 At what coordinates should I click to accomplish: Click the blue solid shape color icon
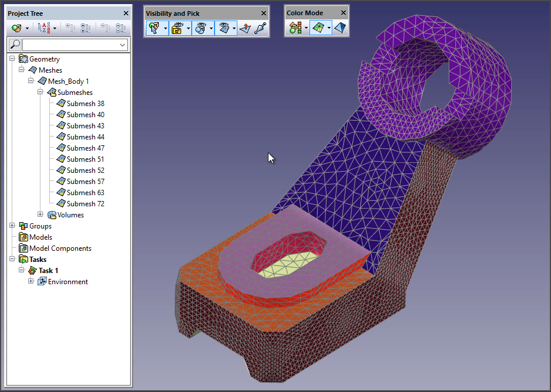(341, 28)
